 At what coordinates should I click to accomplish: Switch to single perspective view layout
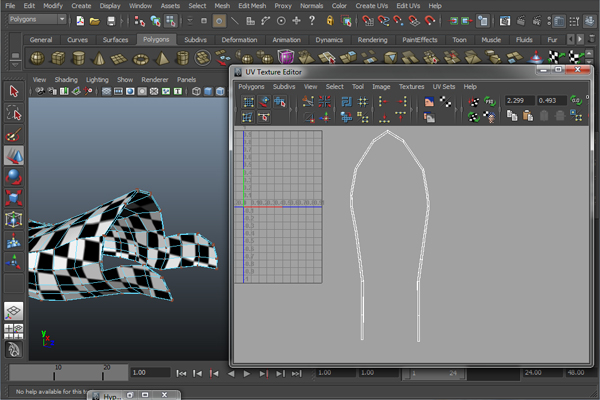[14, 310]
